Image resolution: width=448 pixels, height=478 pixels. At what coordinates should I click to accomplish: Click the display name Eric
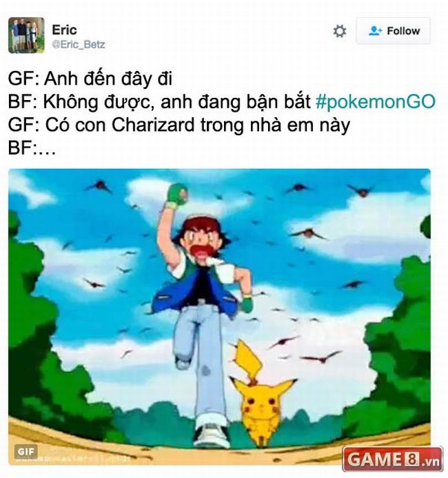[64, 30]
